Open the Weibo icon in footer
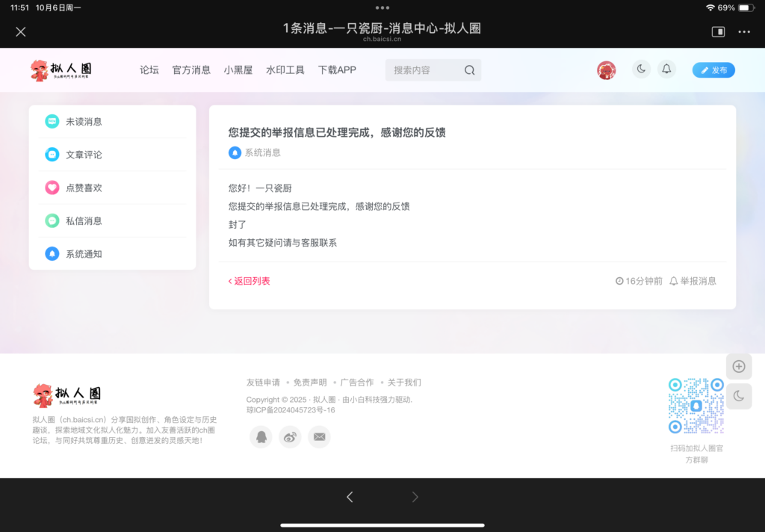765x532 pixels. 290,436
